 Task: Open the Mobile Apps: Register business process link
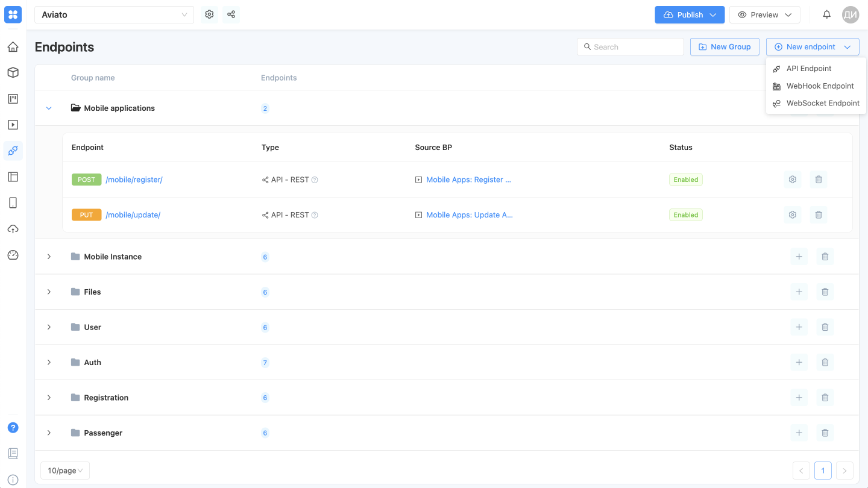(x=469, y=179)
